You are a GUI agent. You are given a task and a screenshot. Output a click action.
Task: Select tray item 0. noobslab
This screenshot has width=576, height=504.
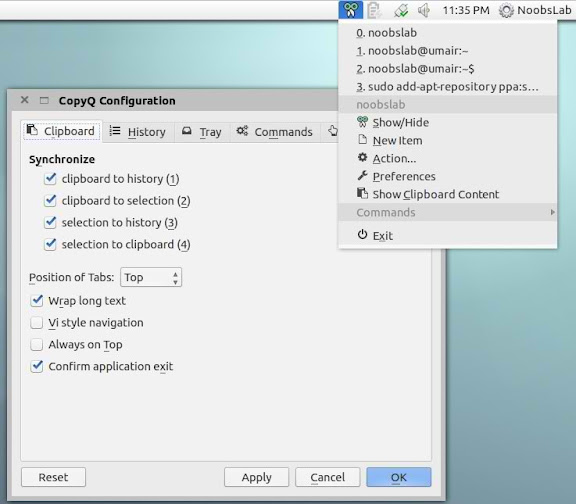coord(447,33)
